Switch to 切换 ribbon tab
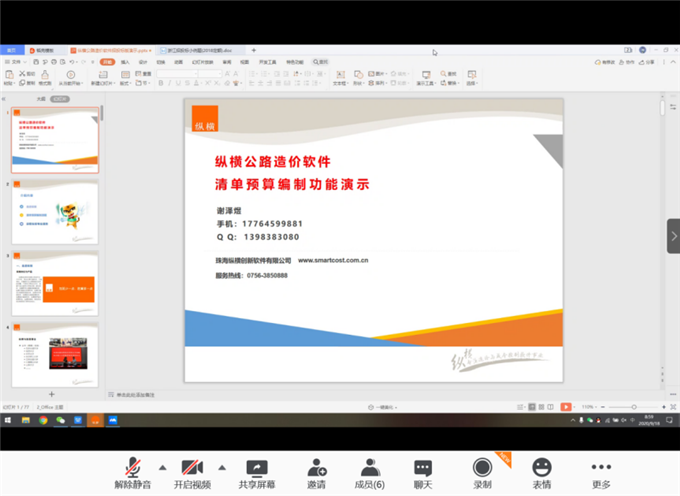The height and width of the screenshot is (496, 680). pos(161,62)
